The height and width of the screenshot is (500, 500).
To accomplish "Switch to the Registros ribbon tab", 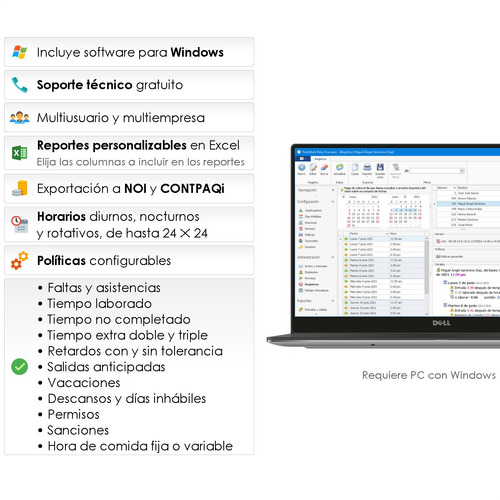I will click(x=320, y=159).
